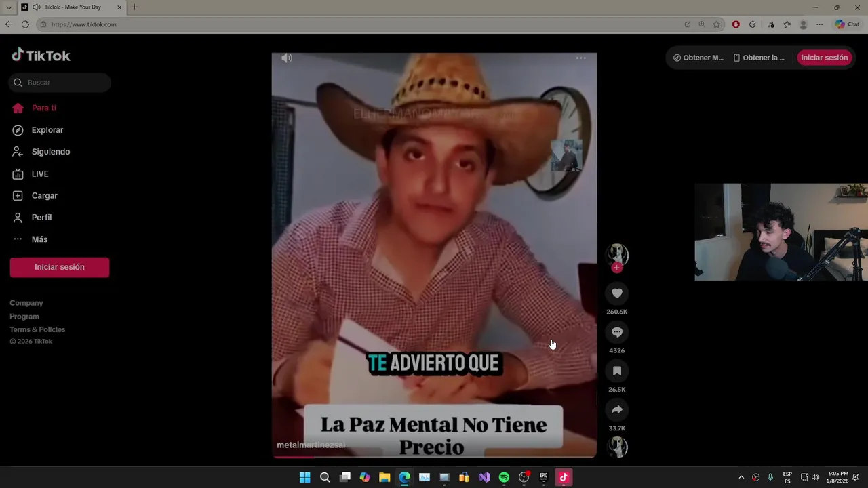Click the TikTok logo
This screenshot has height=488, width=868.
(41, 56)
